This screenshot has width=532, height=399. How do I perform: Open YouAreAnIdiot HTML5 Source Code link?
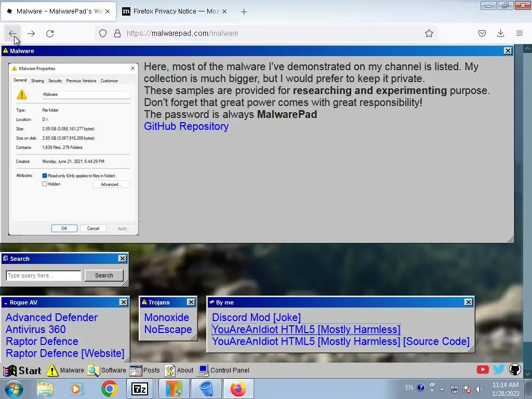pos(341,341)
